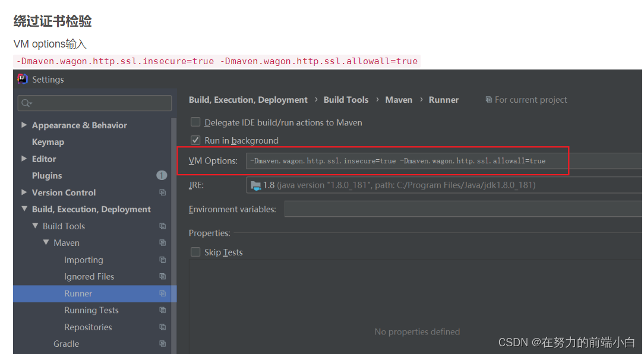
Task: Collapse the Maven tree node
Action: (x=46, y=243)
